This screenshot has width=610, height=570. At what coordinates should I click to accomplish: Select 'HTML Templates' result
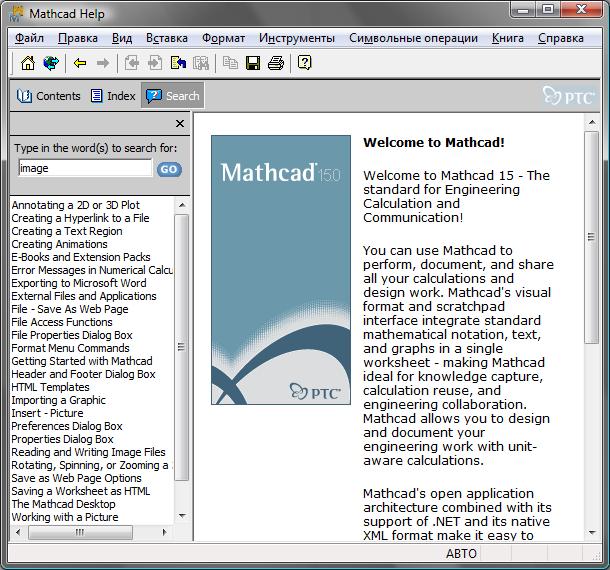coord(50,387)
